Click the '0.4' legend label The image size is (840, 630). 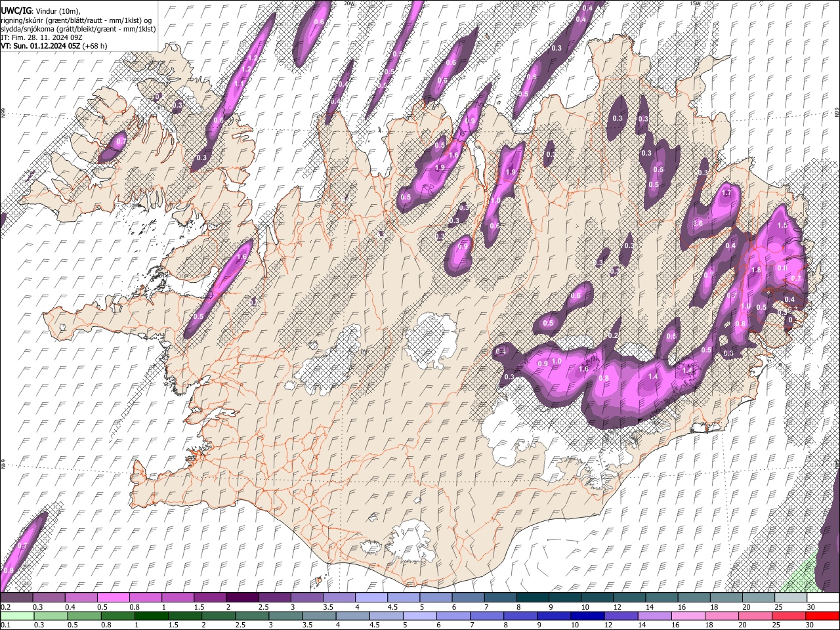70,607
